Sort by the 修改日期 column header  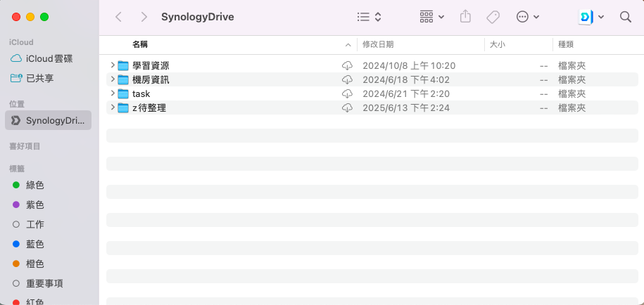[x=378, y=44]
